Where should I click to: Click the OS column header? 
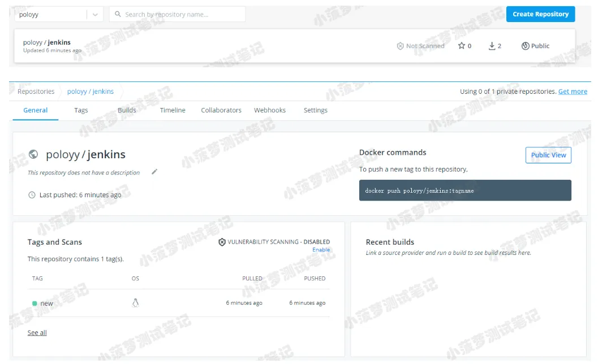(x=135, y=279)
